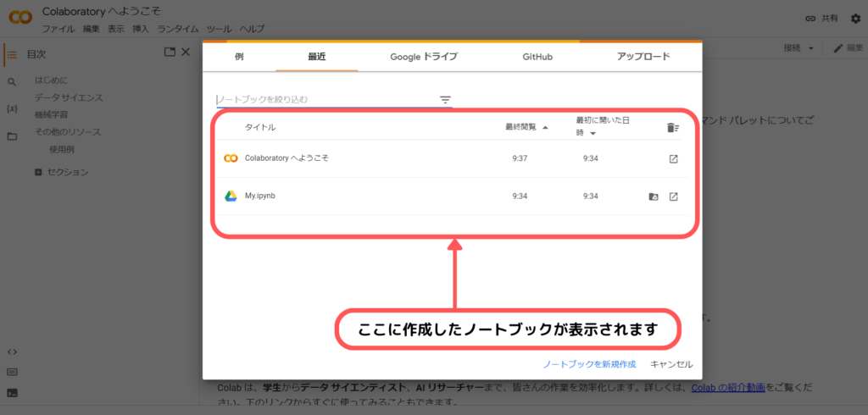868x415 pixels.
Task: Open the table of contents sidebar icon
Action: click(x=12, y=55)
